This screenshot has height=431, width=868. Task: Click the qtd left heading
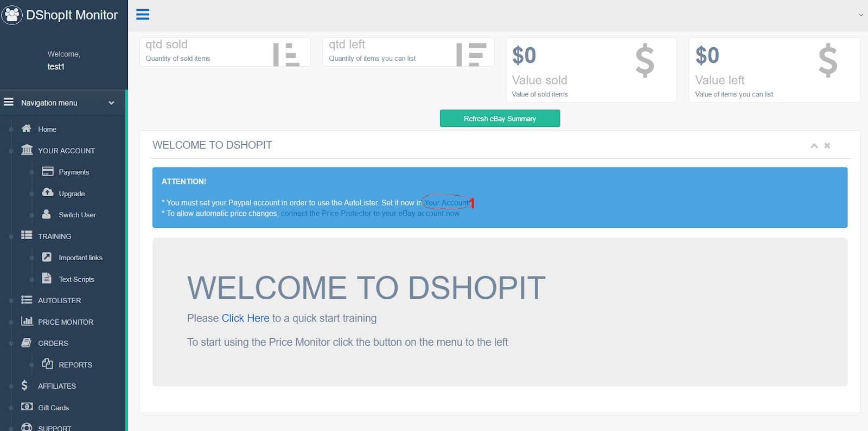coord(347,44)
